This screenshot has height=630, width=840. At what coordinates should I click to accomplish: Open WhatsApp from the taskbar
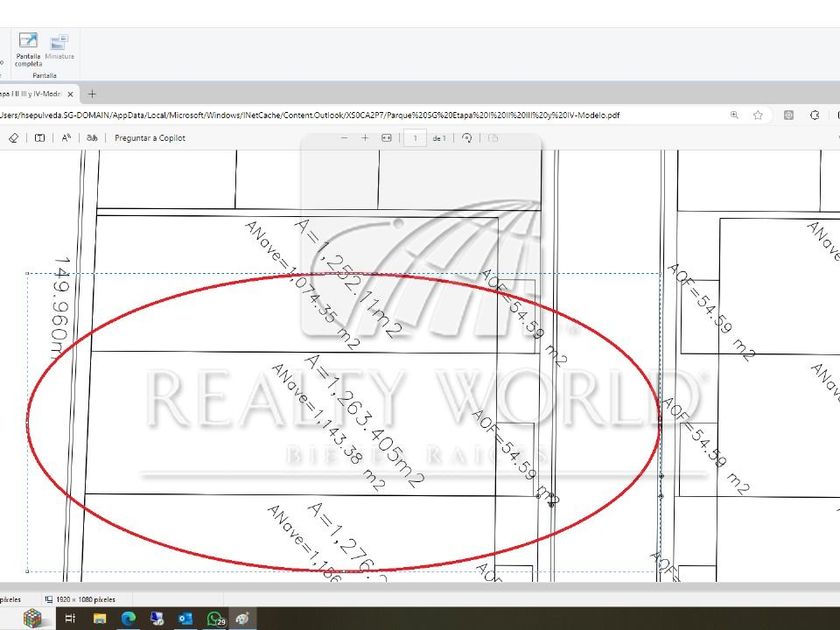click(214, 619)
